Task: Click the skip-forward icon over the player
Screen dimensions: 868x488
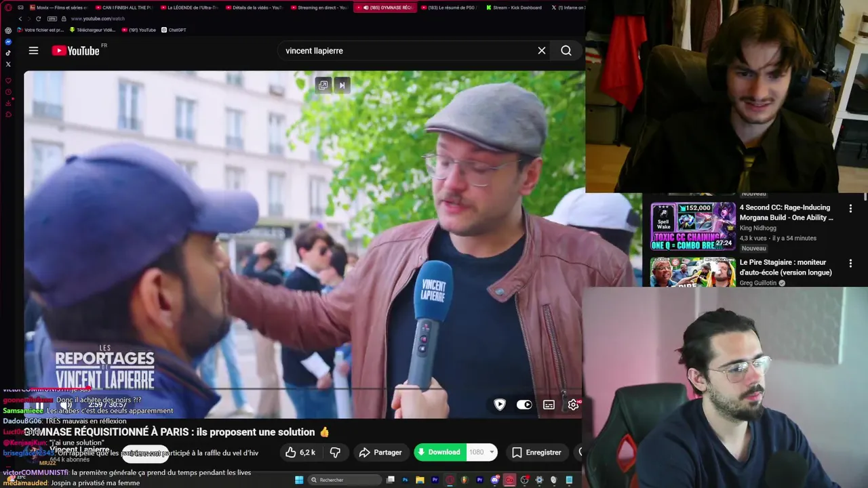Action: click(342, 85)
